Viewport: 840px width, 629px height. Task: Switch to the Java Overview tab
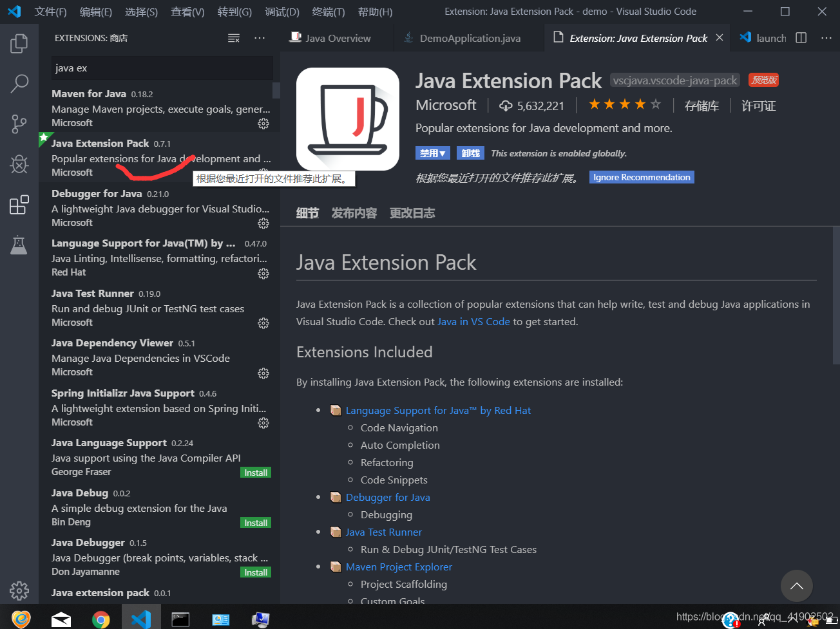(337, 38)
